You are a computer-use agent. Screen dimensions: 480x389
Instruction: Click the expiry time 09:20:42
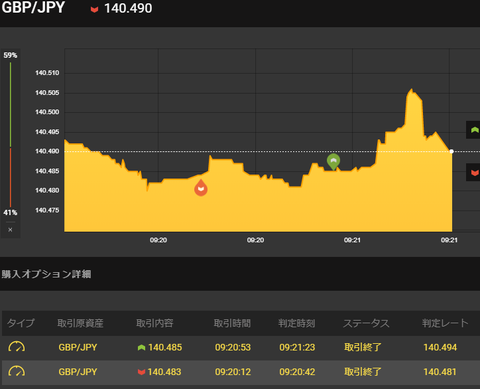point(297,372)
